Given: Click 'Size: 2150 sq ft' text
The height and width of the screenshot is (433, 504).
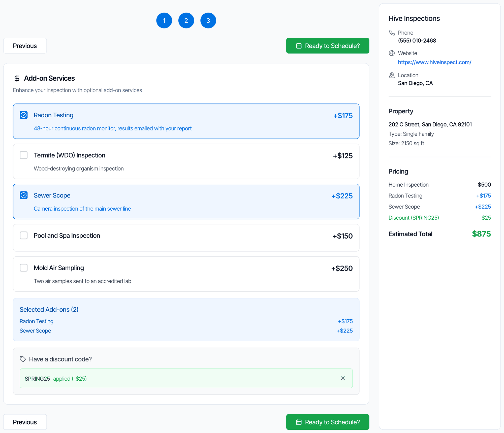Looking at the screenshot, I should 406,143.
